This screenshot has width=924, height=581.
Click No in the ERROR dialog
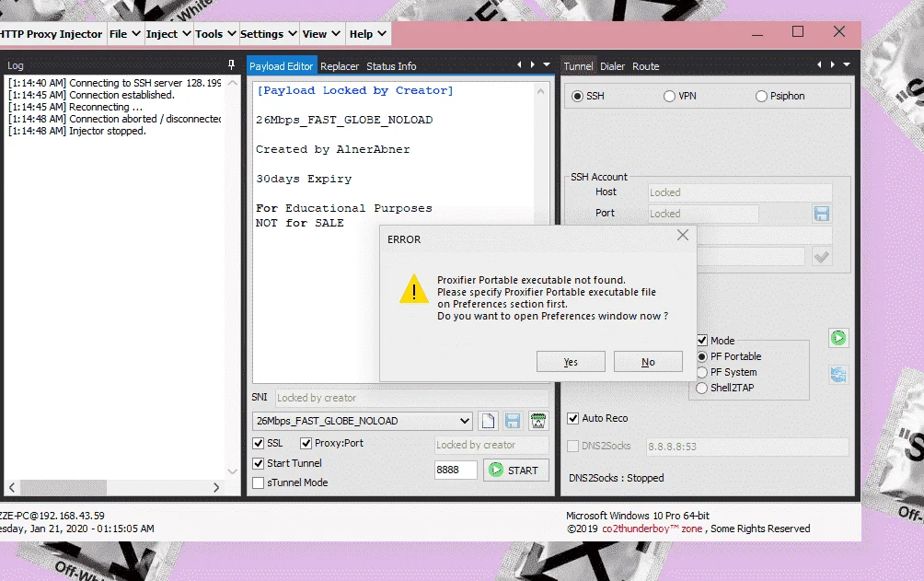pyautogui.click(x=648, y=362)
